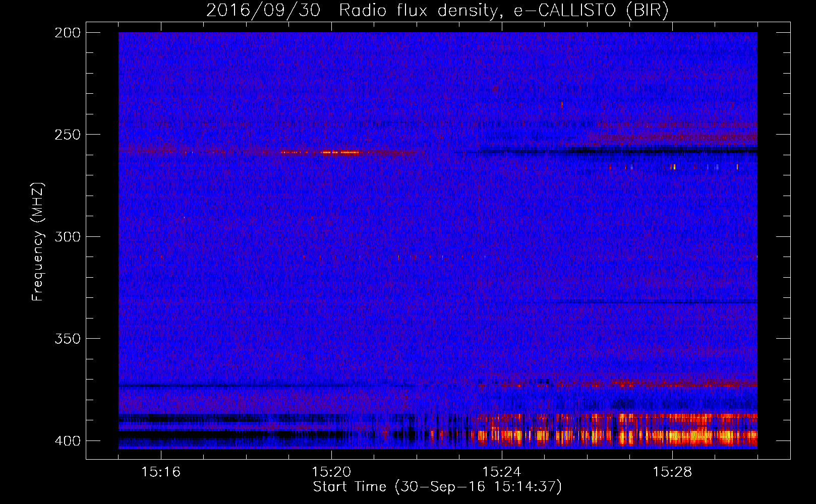The width and height of the screenshot is (816, 504).
Task: Click the 300 frequency tick label
Action: coord(68,236)
